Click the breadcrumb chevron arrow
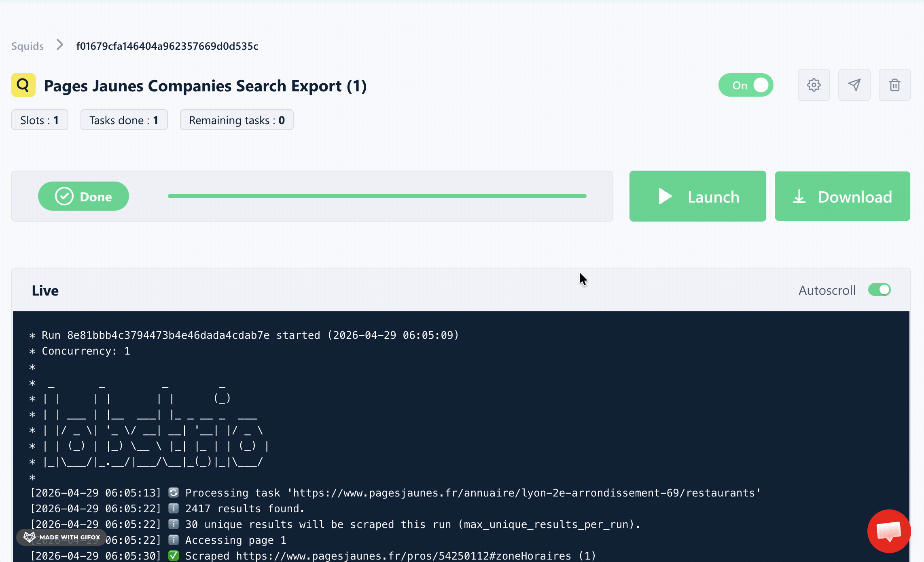Screen dimensions: 924x562 (60, 45)
